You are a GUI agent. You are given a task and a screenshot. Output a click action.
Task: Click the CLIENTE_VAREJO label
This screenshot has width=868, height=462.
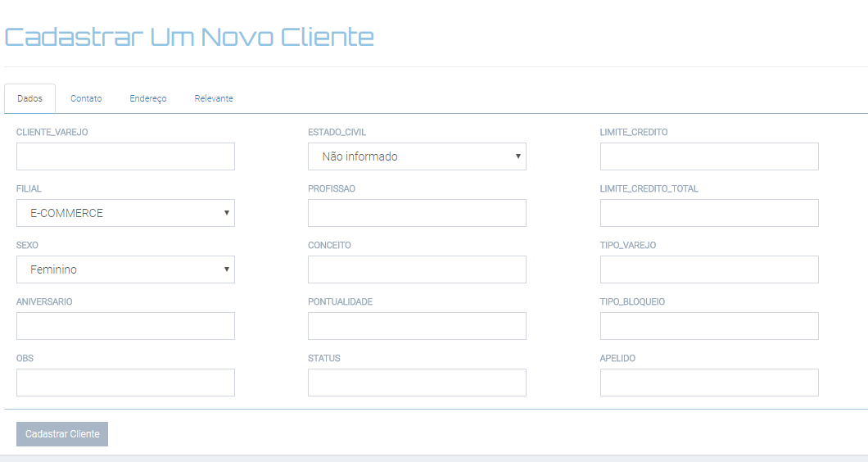[52, 133]
